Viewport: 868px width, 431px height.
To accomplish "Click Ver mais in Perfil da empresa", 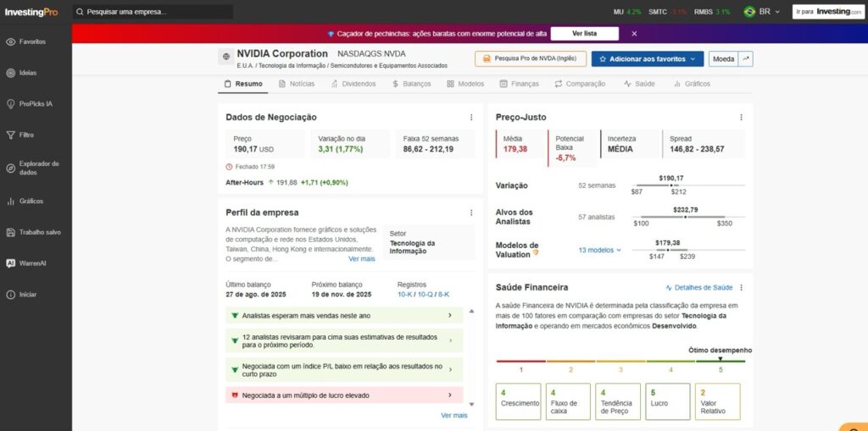I will coord(361,259).
